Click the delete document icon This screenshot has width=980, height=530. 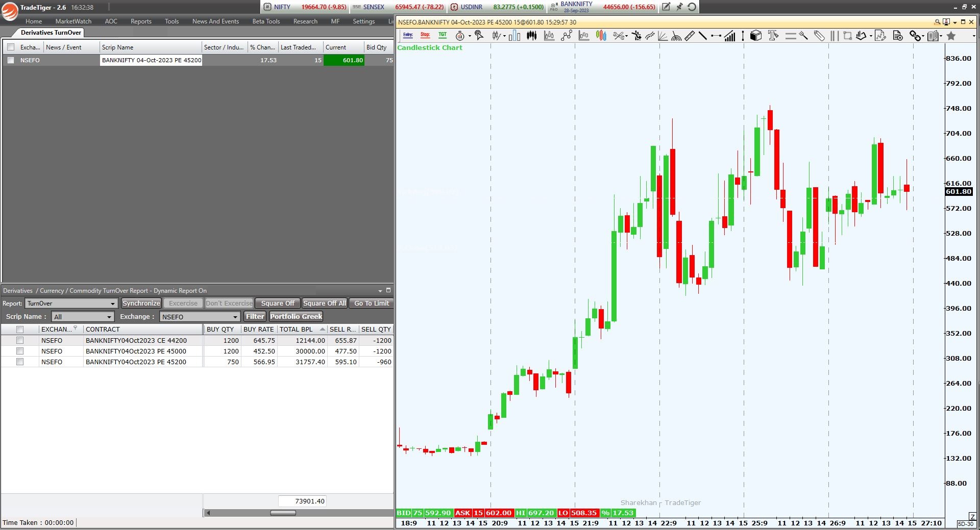(x=898, y=36)
